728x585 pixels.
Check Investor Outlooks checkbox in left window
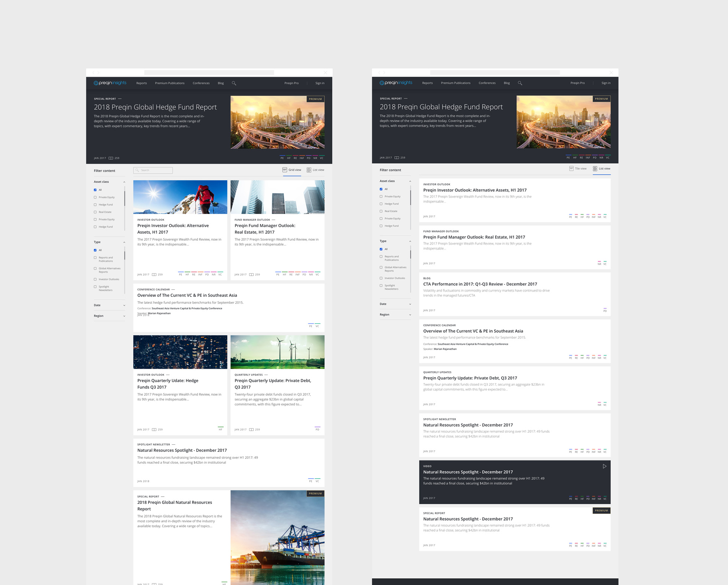point(95,279)
